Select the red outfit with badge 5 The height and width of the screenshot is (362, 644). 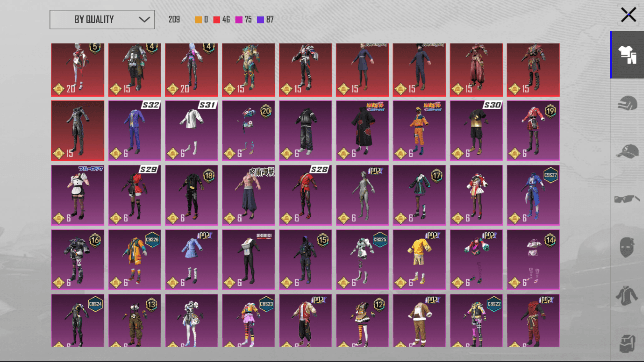point(77,70)
